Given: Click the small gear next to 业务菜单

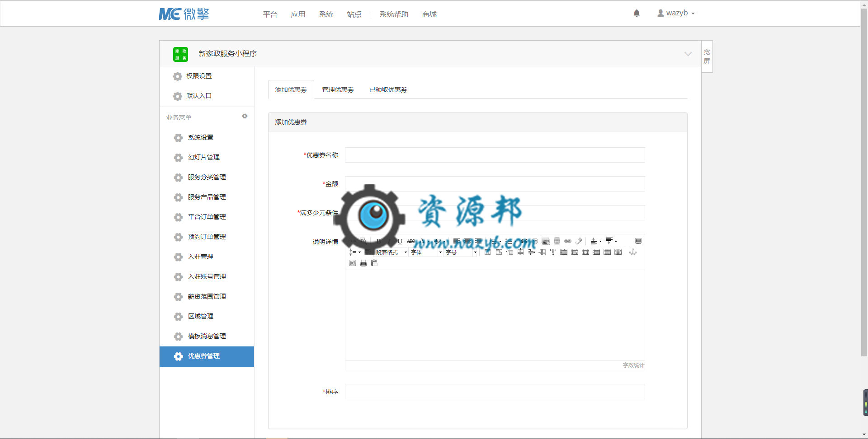Looking at the screenshot, I should click(245, 116).
